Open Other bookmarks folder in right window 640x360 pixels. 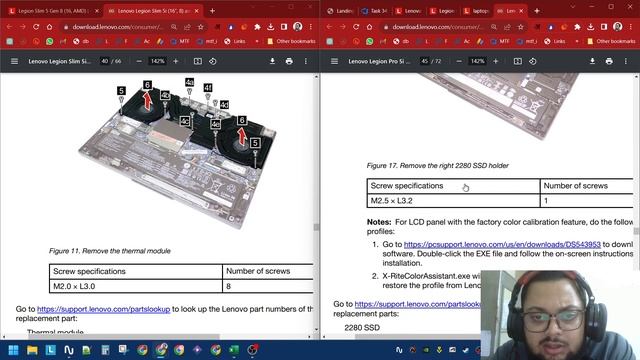point(611,41)
